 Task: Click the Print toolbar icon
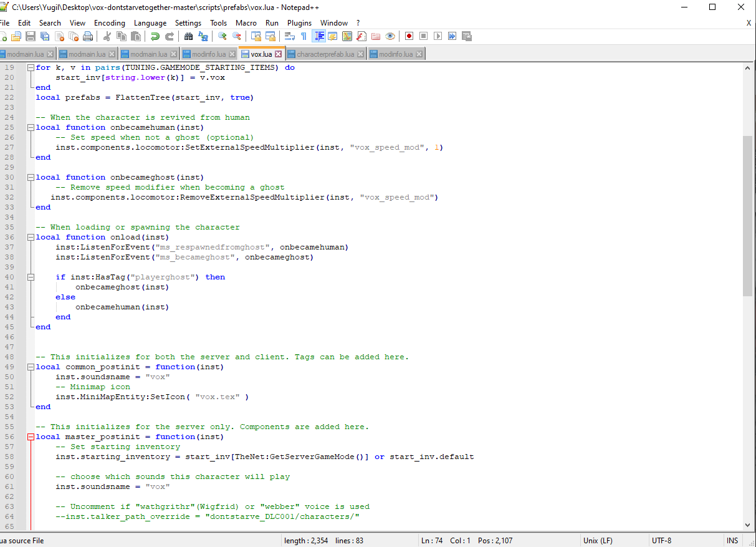coord(88,36)
